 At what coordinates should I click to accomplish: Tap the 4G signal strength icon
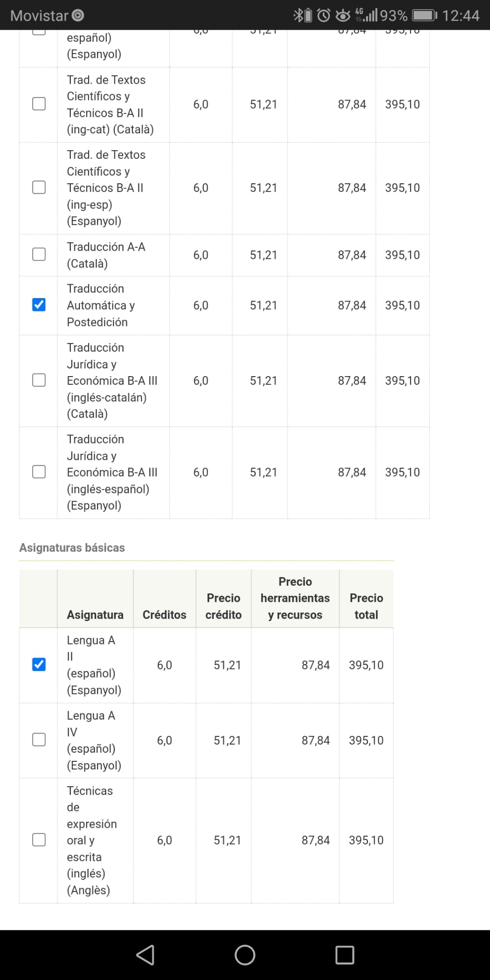click(x=367, y=15)
